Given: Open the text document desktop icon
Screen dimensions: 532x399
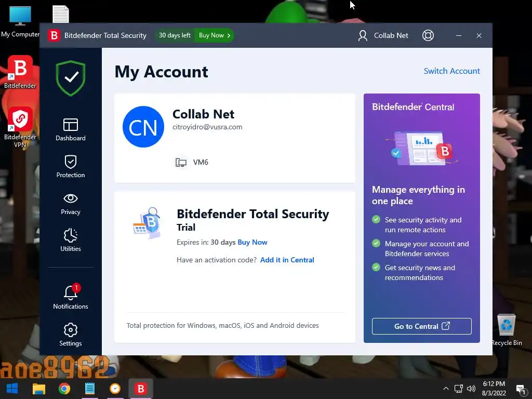Looking at the screenshot, I should tap(61, 15).
